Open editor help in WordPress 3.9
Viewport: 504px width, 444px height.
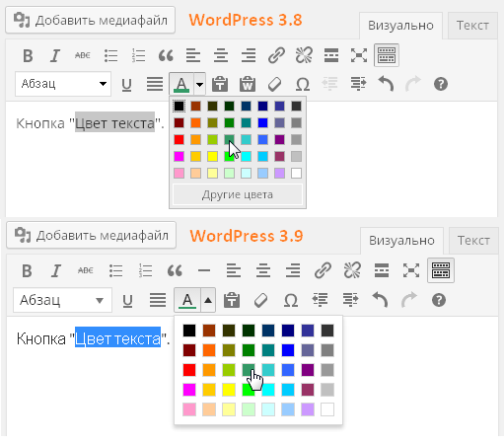[439, 300]
